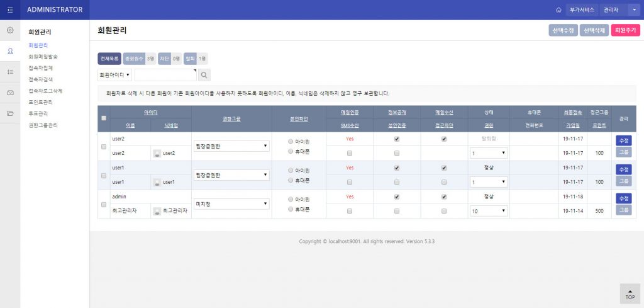Uncheck the 정보공개 checkbox for user2
The width and height of the screenshot is (644, 308).
(x=396, y=139)
